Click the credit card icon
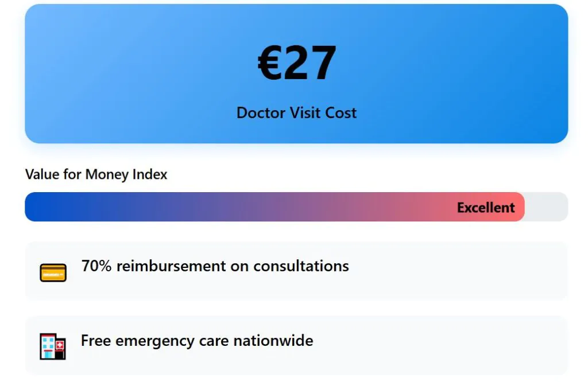 [53, 272]
